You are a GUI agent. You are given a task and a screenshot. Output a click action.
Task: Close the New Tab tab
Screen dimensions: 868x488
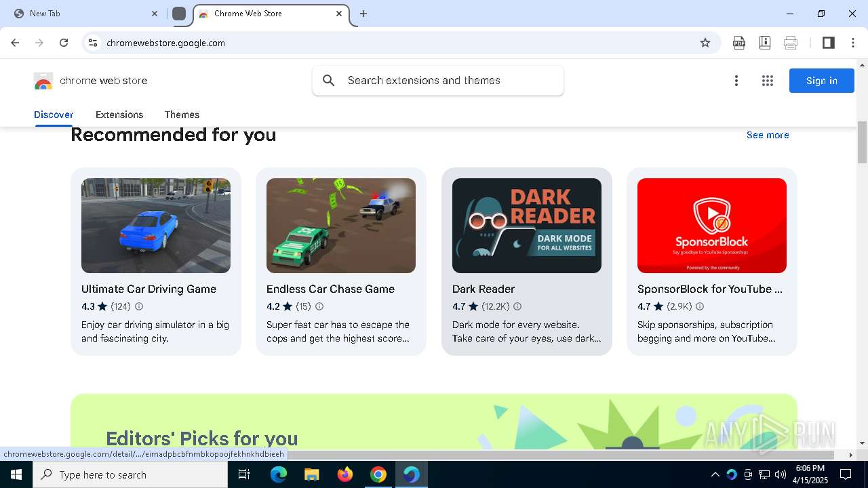click(x=154, y=14)
